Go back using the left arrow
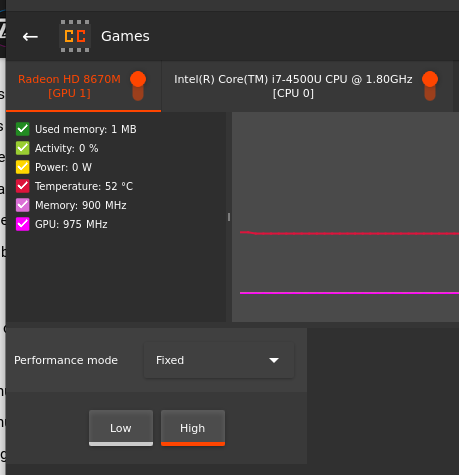Viewport: 459px width, 475px height. (30, 37)
